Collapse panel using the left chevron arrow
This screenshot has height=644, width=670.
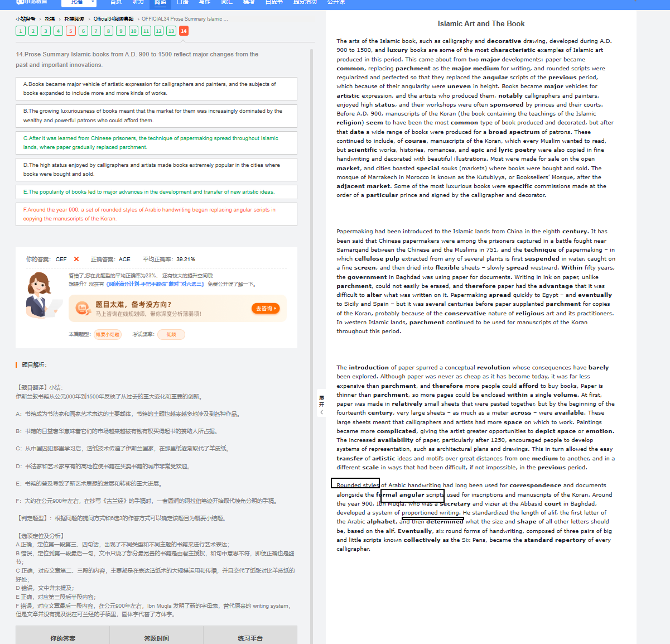[321, 411]
